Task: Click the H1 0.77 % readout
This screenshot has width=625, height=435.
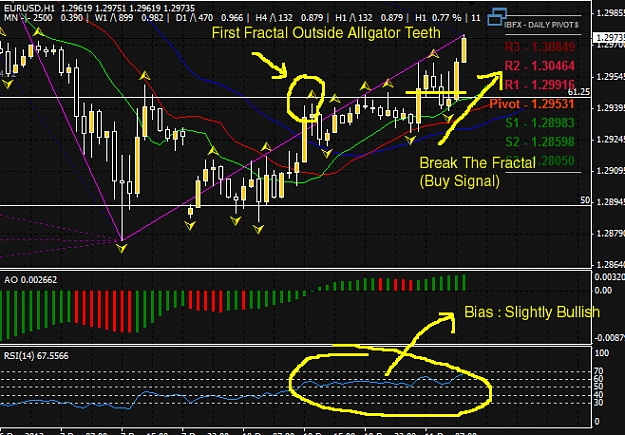Action: (438, 18)
